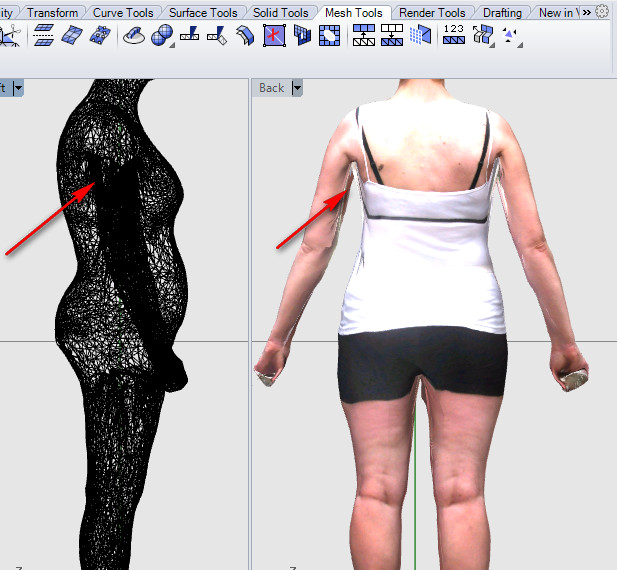Image resolution: width=617 pixels, height=570 pixels.
Task: Switch to the Solid Tools tab
Action: 281,13
